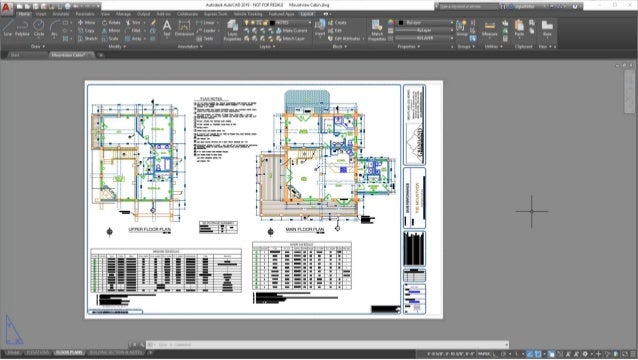Click Make Current layer button

point(292,31)
